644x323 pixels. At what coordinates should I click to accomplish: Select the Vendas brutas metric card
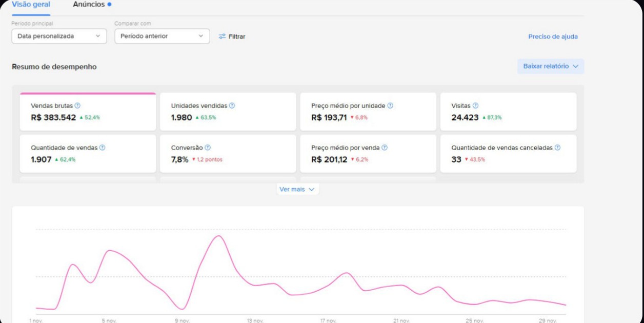[88, 112]
